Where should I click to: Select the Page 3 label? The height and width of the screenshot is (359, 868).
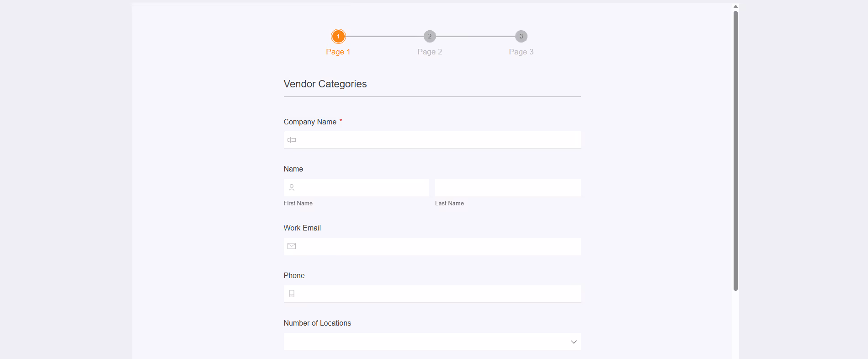[521, 52]
